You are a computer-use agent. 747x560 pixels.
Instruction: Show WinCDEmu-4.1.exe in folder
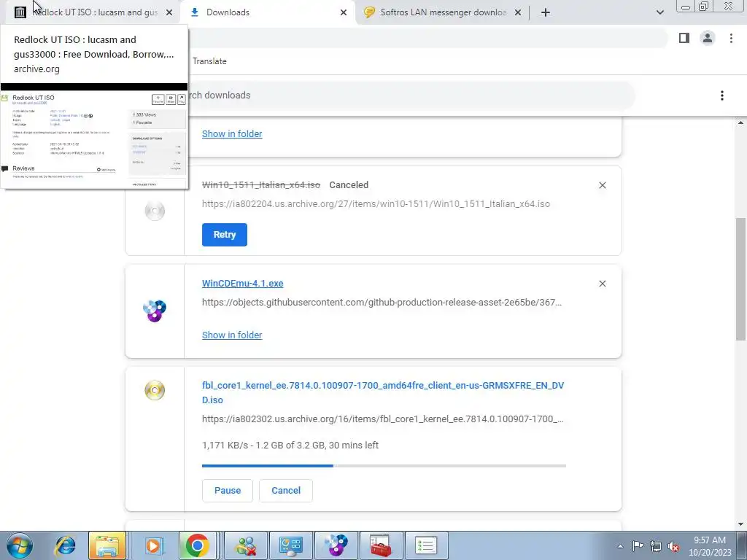coord(232,335)
